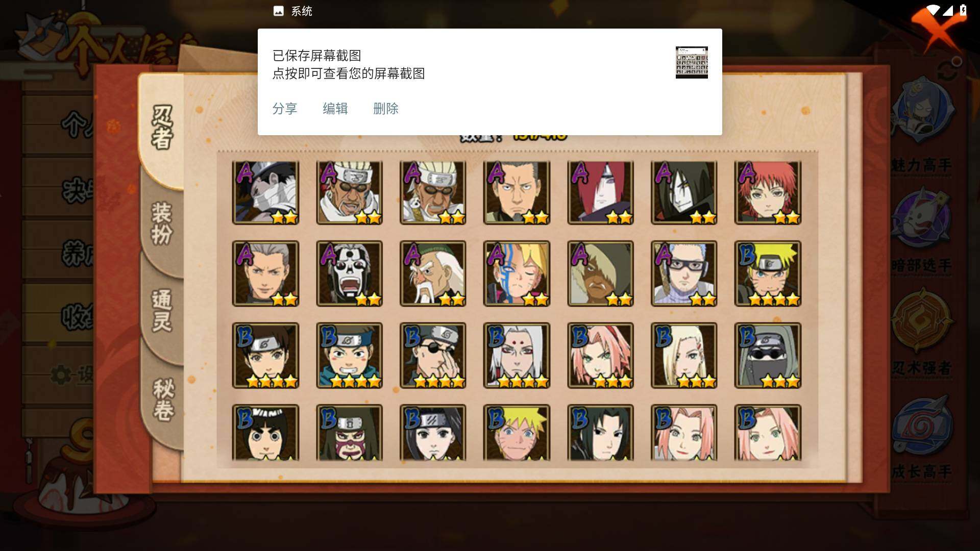The height and width of the screenshot is (551, 980).
Task: Tap 编辑 to edit the screenshot
Action: pyautogui.click(x=335, y=109)
